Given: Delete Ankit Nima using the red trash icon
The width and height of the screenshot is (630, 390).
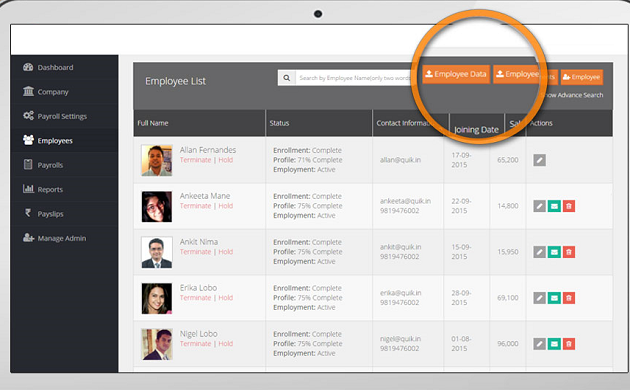Looking at the screenshot, I should click(569, 252).
